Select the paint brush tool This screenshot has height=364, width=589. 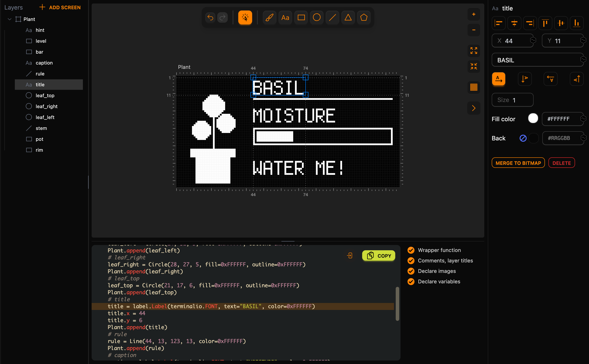pyautogui.click(x=270, y=18)
